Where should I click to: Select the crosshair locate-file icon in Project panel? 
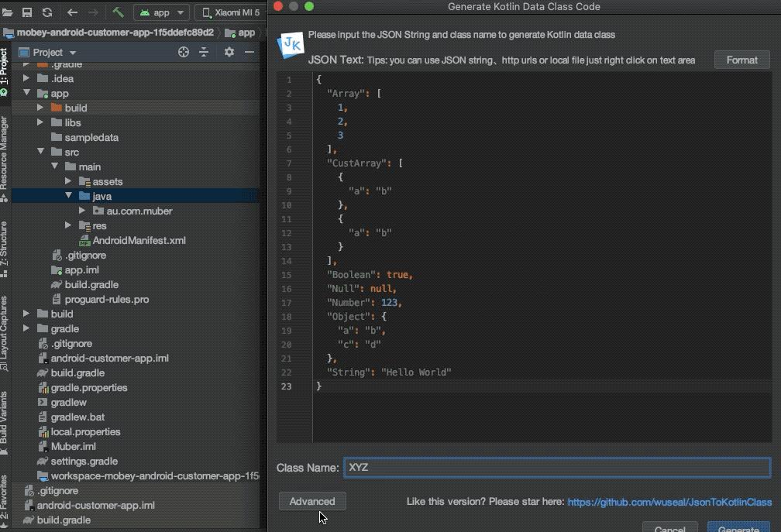click(184, 52)
